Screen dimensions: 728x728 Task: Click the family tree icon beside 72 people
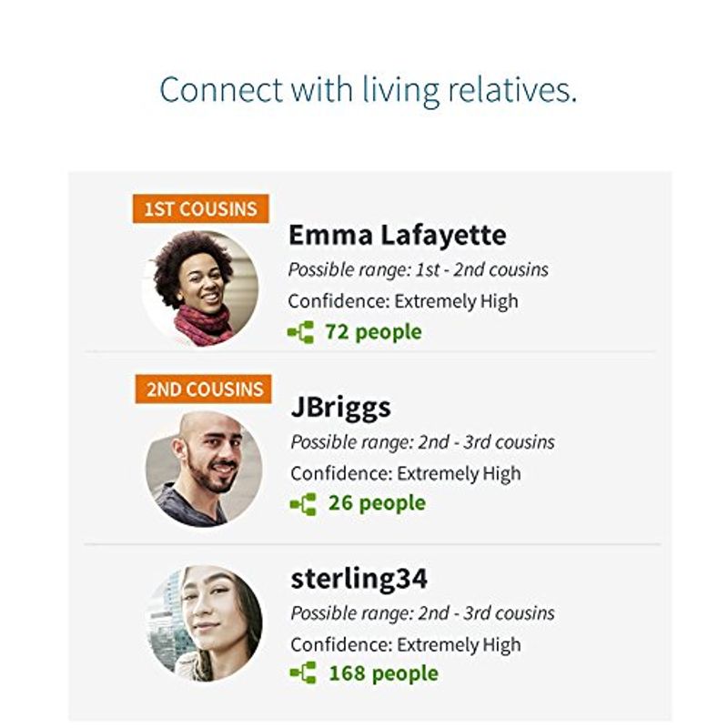(x=300, y=332)
